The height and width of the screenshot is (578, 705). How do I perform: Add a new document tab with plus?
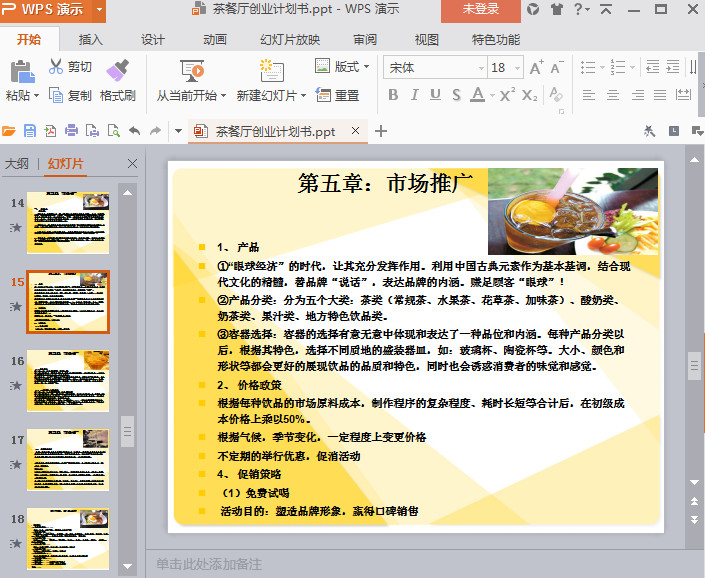pyautogui.click(x=381, y=131)
